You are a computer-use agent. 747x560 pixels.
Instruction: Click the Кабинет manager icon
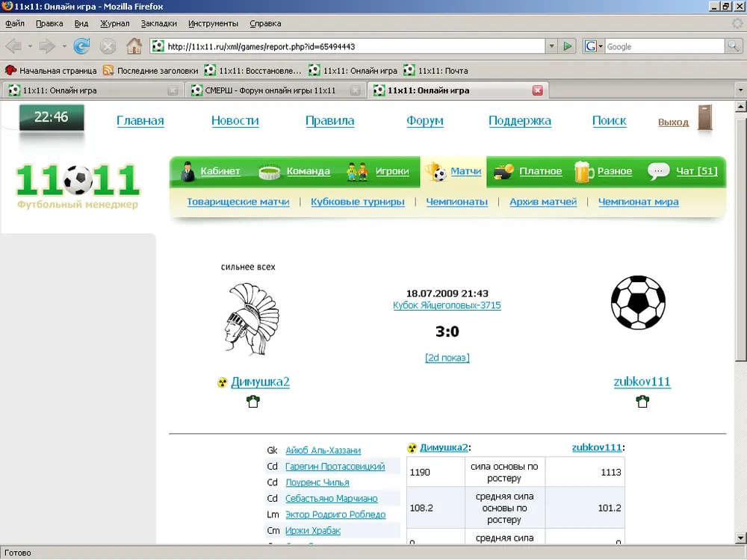click(187, 170)
